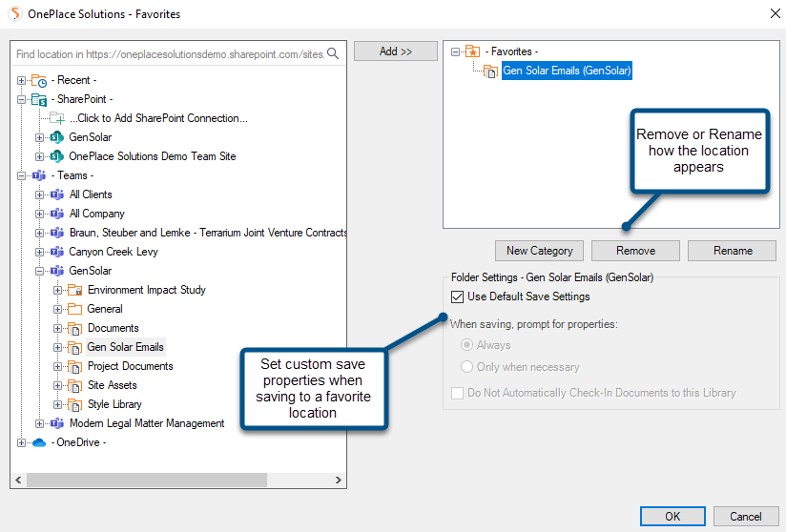Click the Add >> button
Image resolution: width=786 pixels, height=532 pixels.
point(396,51)
